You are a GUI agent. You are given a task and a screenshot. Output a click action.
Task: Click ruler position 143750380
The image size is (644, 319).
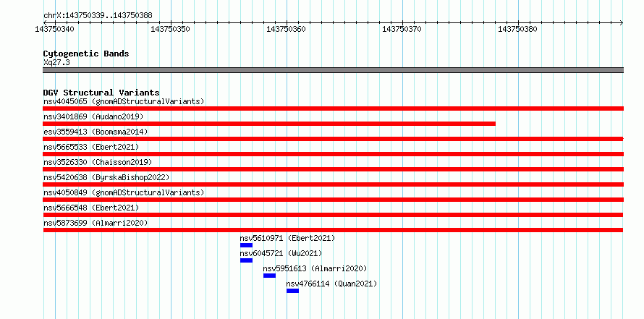coord(518,29)
